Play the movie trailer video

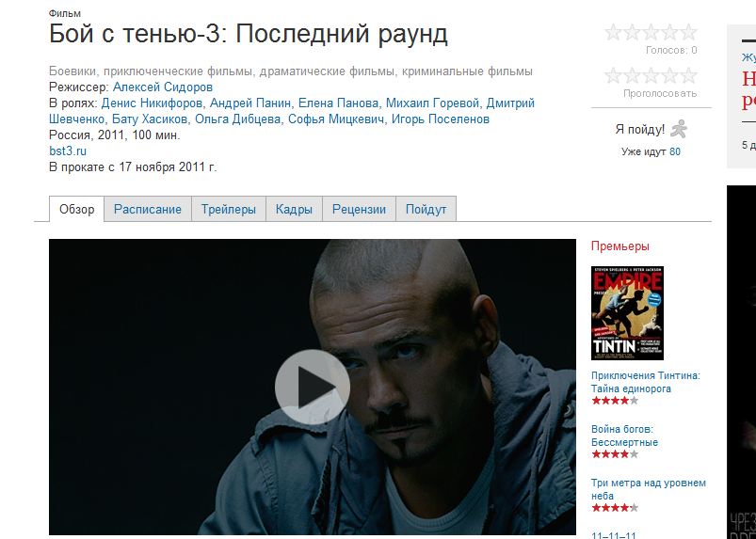click(312, 387)
